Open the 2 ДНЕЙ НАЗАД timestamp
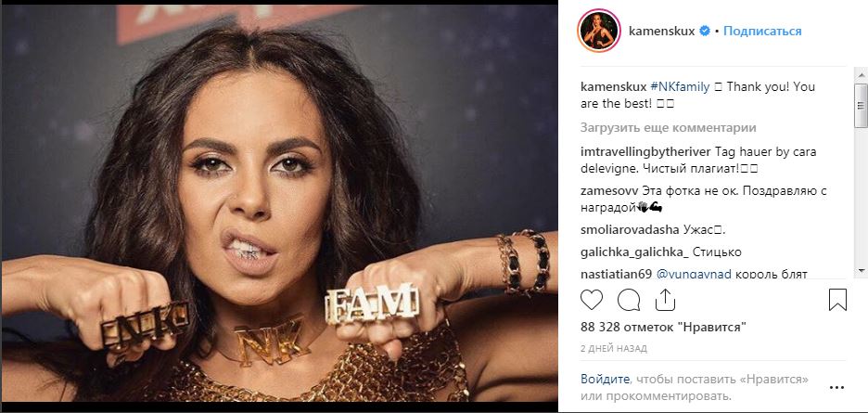The height and width of the screenshot is (413, 868). [613, 349]
